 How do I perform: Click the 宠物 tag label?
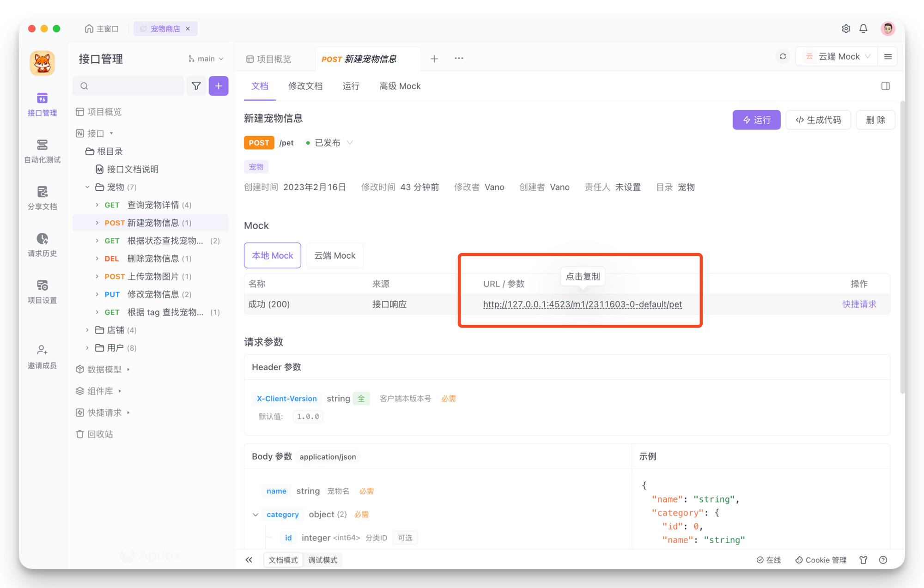click(256, 167)
